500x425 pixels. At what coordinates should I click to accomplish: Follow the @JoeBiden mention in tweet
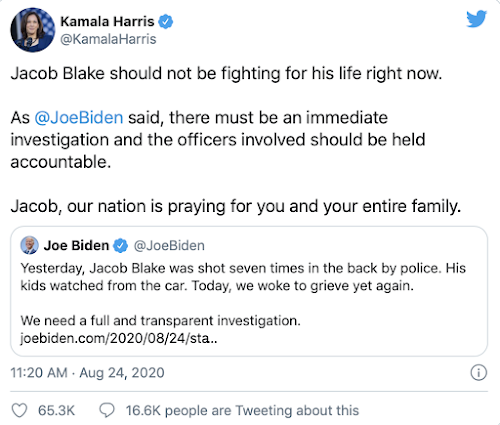79,118
